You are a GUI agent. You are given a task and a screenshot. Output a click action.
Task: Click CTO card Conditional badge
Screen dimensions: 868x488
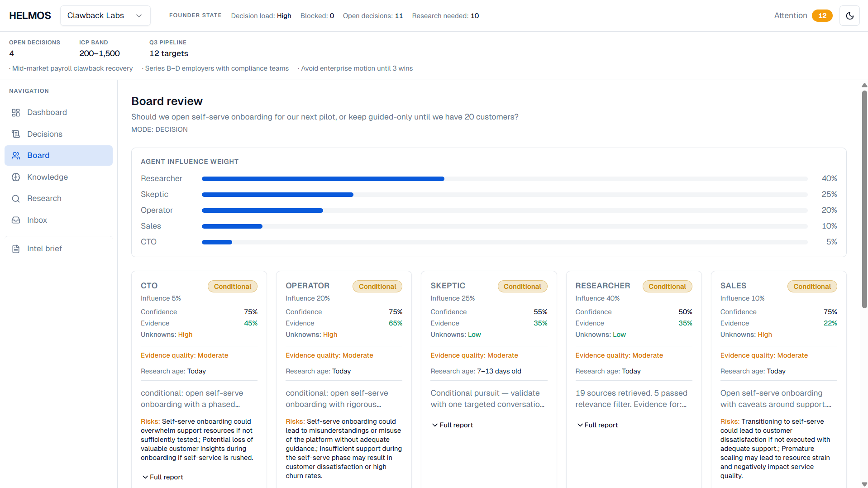[x=232, y=287]
